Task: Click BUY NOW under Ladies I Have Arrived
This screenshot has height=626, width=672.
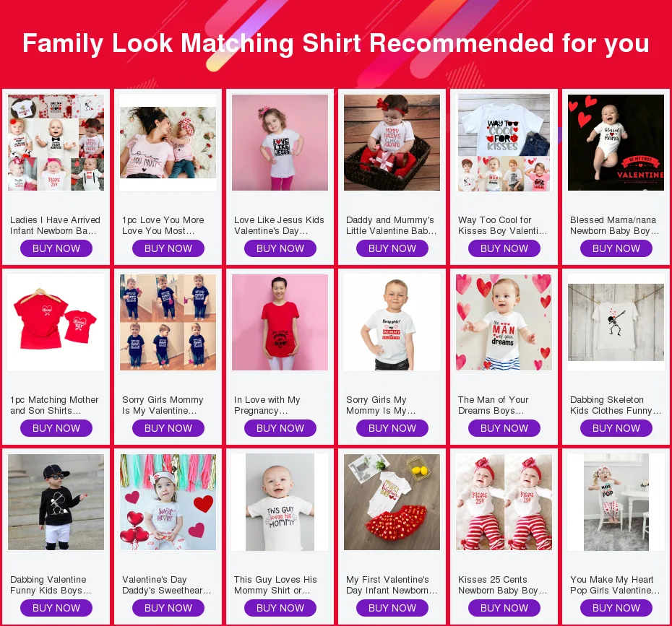Action: [56, 248]
